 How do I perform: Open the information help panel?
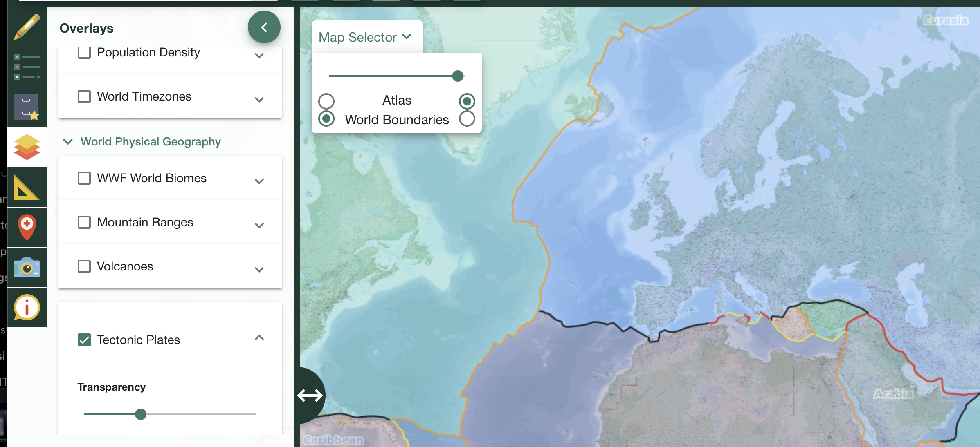26,307
